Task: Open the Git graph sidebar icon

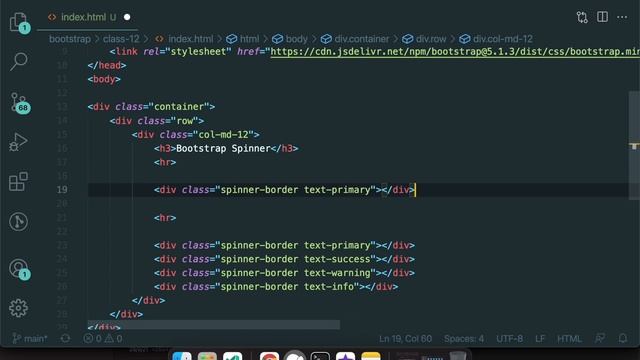Action: click(18, 222)
